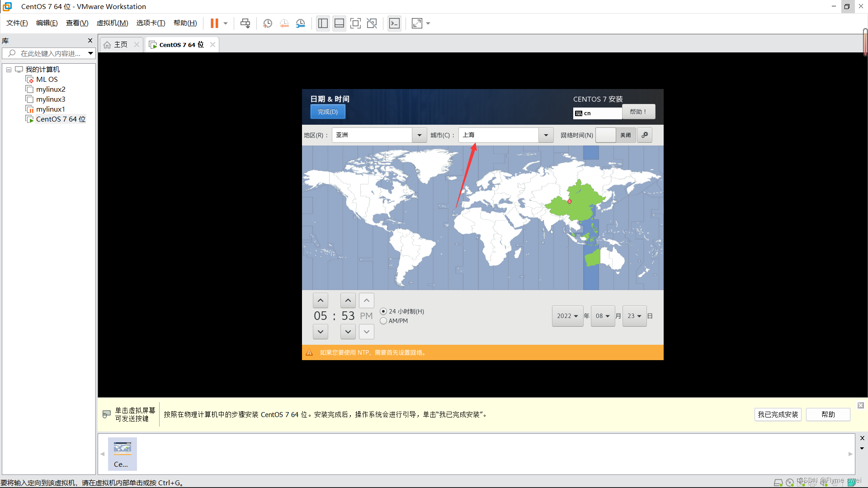
Task: Increase the hour value
Action: (x=321, y=300)
